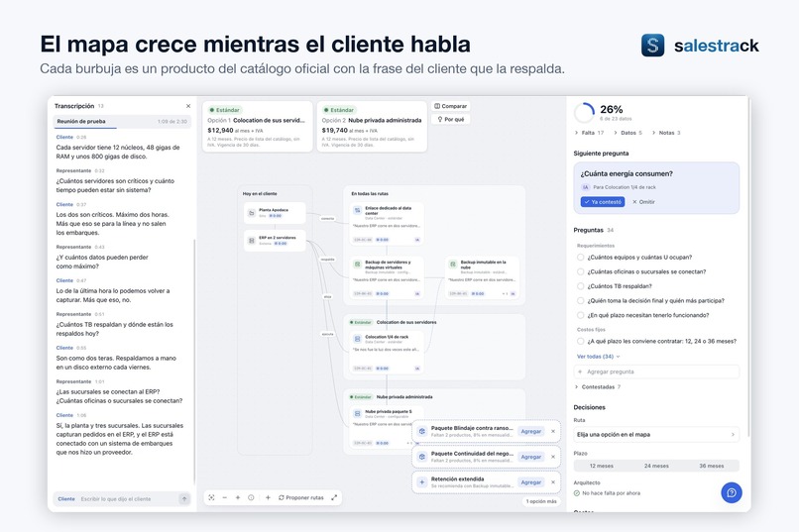Open the info circle icon in map toolbar
The height and width of the screenshot is (532, 799).
tap(251, 497)
